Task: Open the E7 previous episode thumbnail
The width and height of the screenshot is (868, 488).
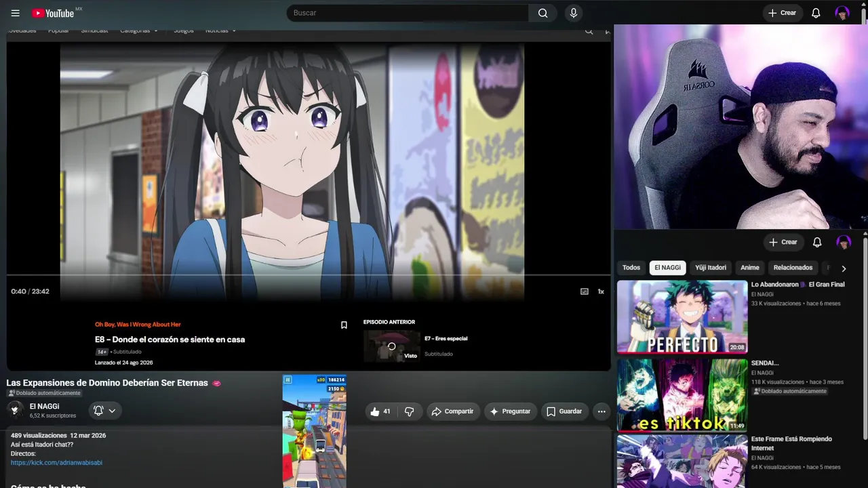Action: [391, 346]
